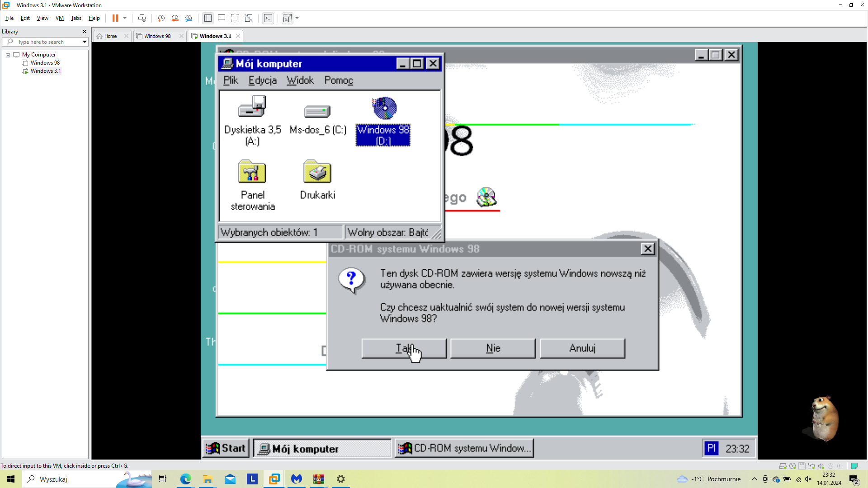Open the Dyskietka 3,5 (A:) floppy icon
This screenshot has height=488, width=868.
click(252, 107)
